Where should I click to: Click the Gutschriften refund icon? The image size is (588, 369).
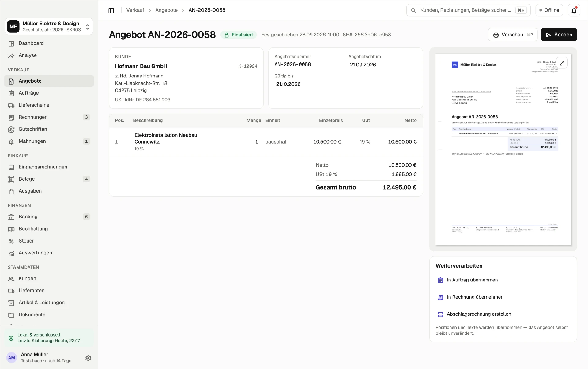tap(11, 130)
